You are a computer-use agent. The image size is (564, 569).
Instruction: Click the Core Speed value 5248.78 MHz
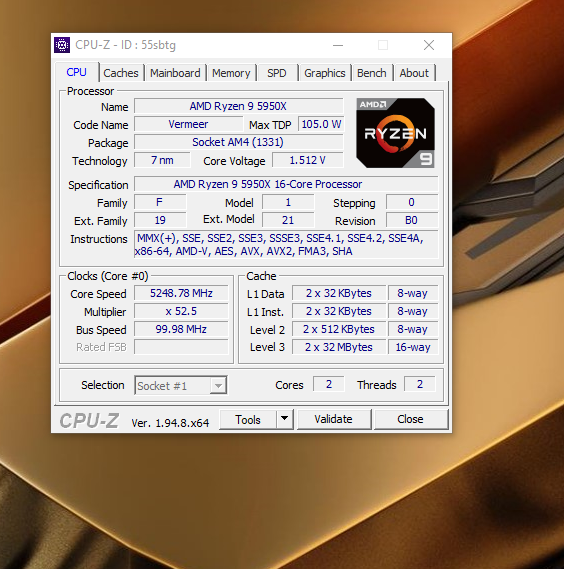pos(181,293)
